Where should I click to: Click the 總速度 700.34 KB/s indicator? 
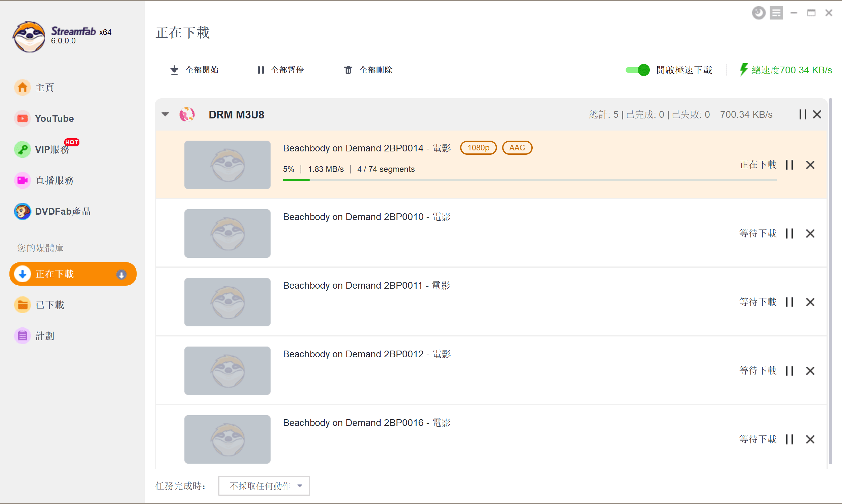coord(785,70)
